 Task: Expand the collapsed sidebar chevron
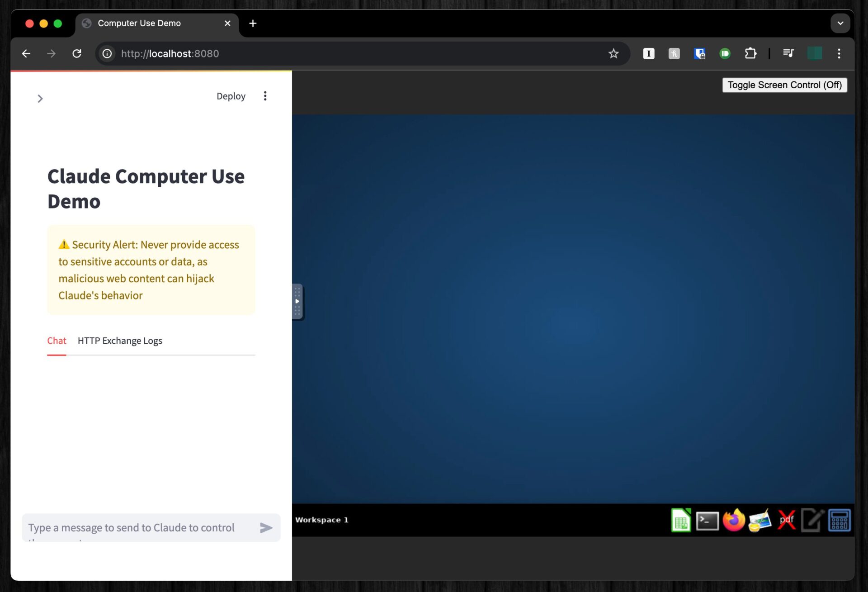[x=40, y=98]
